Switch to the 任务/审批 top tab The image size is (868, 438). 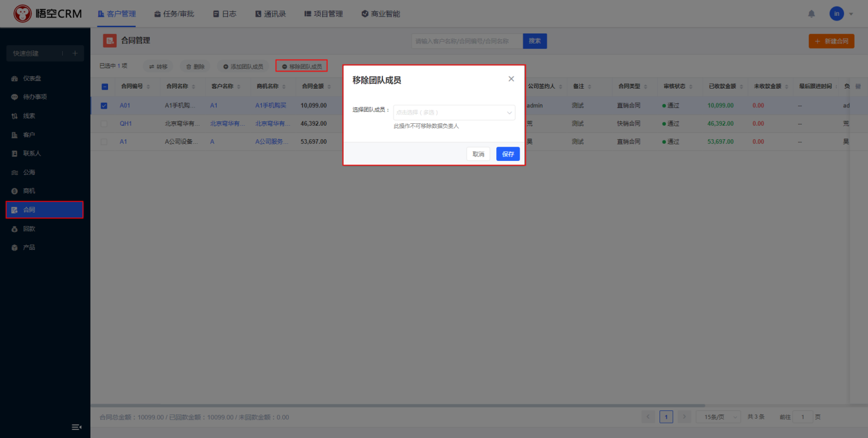pos(174,14)
